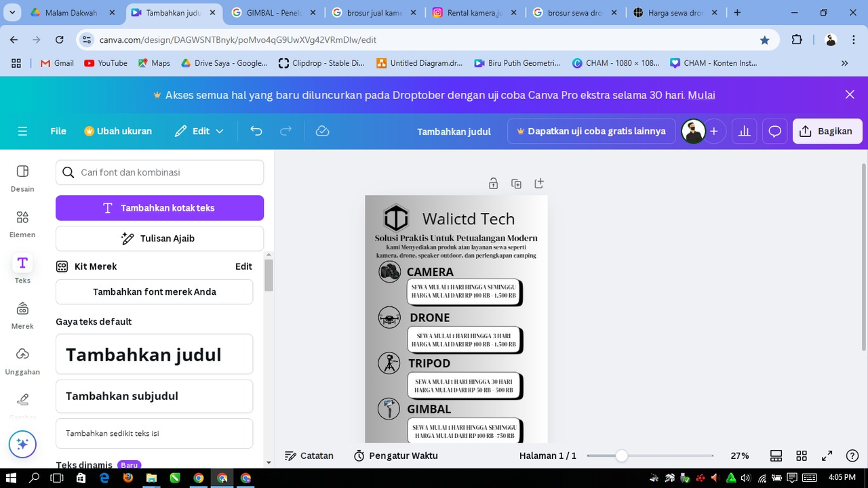
Task: Click Ubah ukuran resize option
Action: (x=118, y=131)
